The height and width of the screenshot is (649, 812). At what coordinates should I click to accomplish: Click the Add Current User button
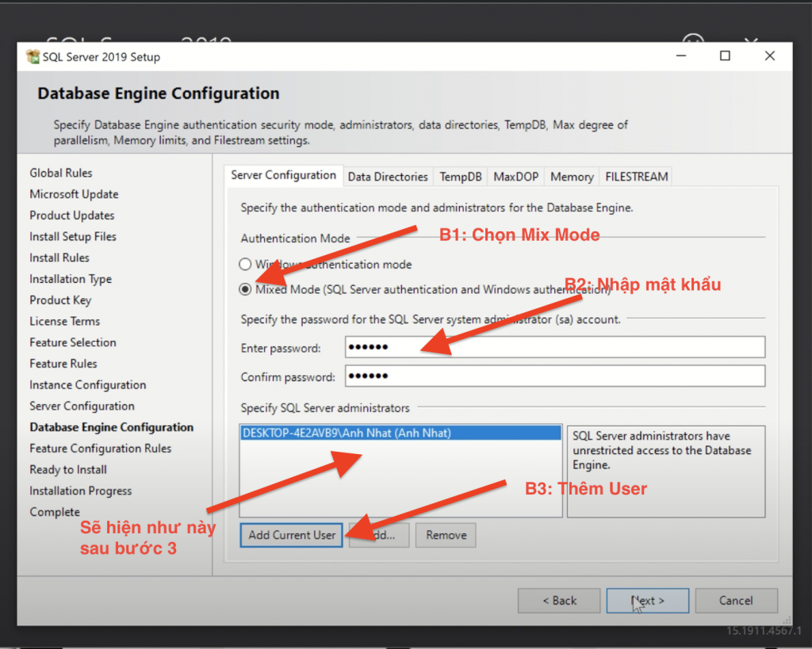point(292,535)
